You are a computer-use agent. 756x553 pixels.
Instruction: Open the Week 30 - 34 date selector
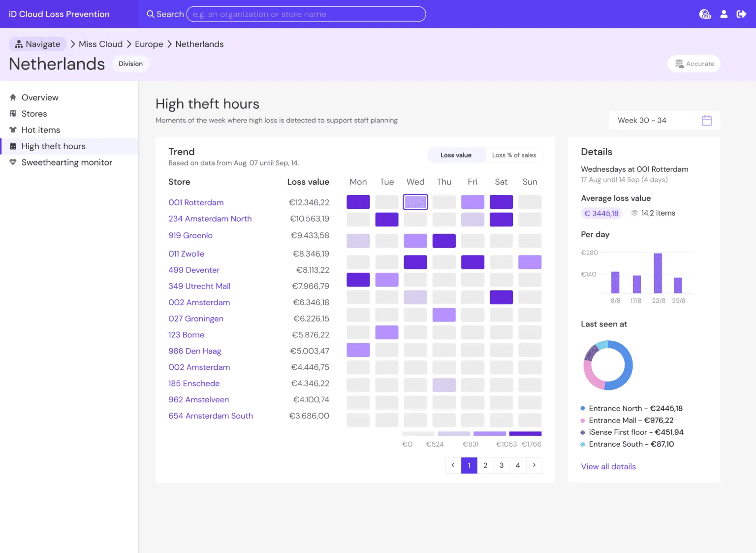tap(642, 121)
